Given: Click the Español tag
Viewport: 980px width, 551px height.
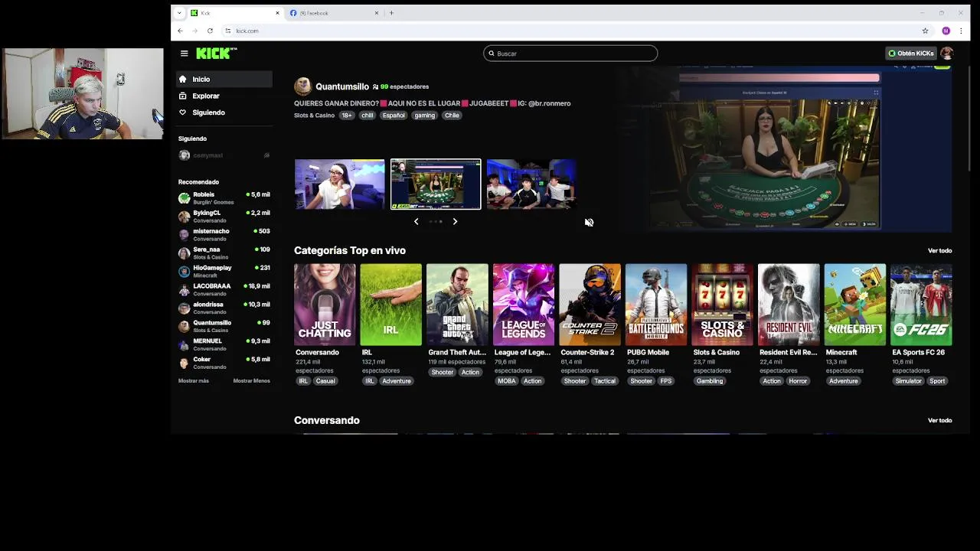Looking at the screenshot, I should pyautogui.click(x=394, y=116).
